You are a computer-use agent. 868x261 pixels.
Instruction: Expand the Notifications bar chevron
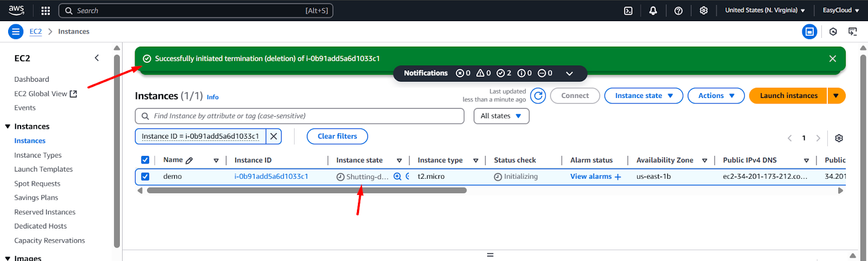click(569, 73)
